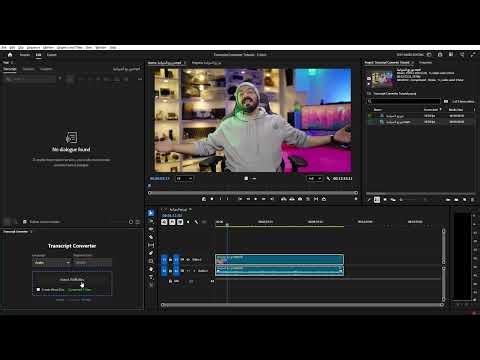Step forward one frame in Program monitor

264,199
